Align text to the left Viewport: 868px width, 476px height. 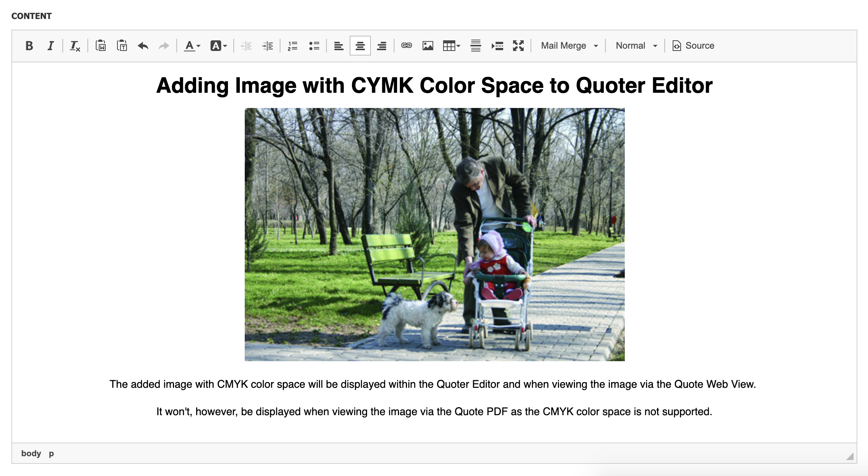(339, 46)
